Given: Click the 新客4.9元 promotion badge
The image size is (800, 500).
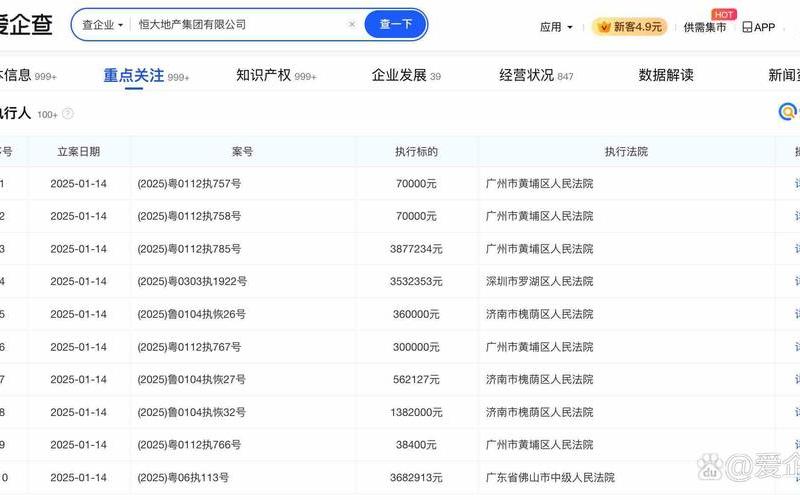Looking at the screenshot, I should (x=630, y=27).
